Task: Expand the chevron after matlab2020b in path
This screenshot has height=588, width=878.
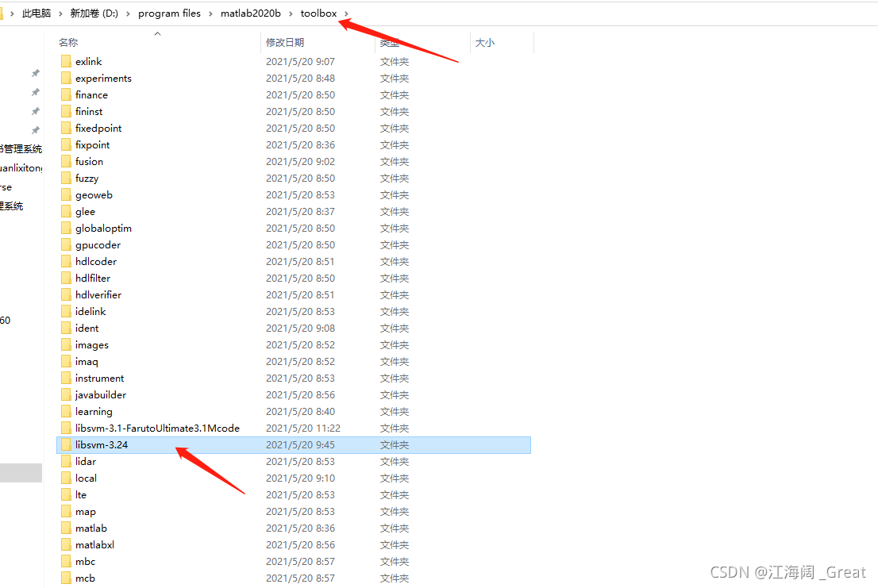Action: click(x=291, y=13)
